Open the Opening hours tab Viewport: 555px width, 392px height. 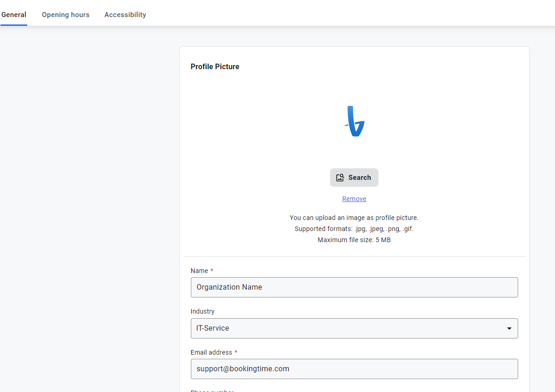coord(65,15)
